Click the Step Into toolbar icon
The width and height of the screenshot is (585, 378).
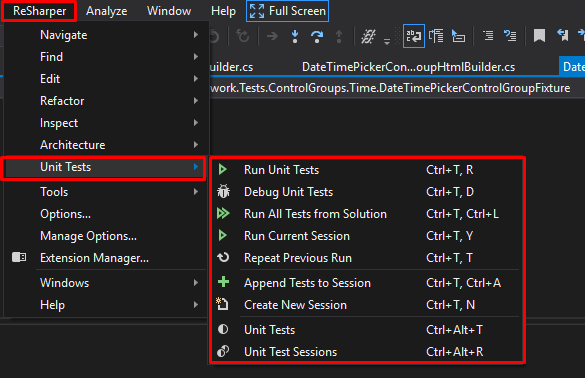click(295, 36)
